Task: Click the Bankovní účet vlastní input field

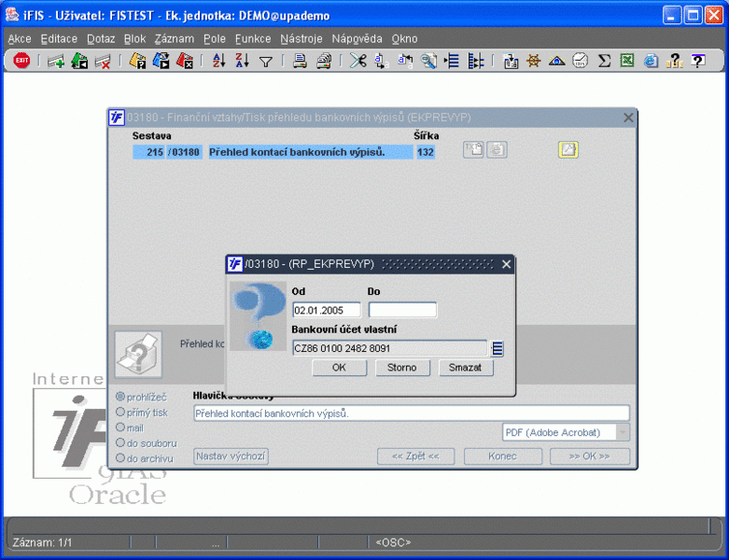Action: pyautogui.click(x=389, y=348)
